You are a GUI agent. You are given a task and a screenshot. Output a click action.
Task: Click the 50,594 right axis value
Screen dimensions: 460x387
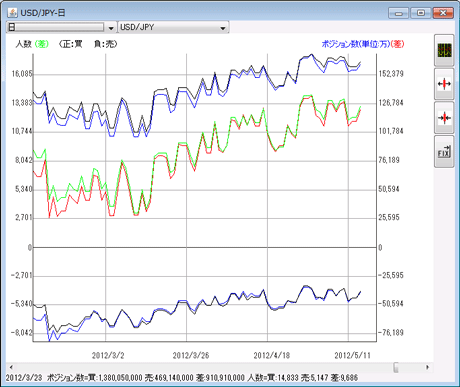click(x=389, y=189)
